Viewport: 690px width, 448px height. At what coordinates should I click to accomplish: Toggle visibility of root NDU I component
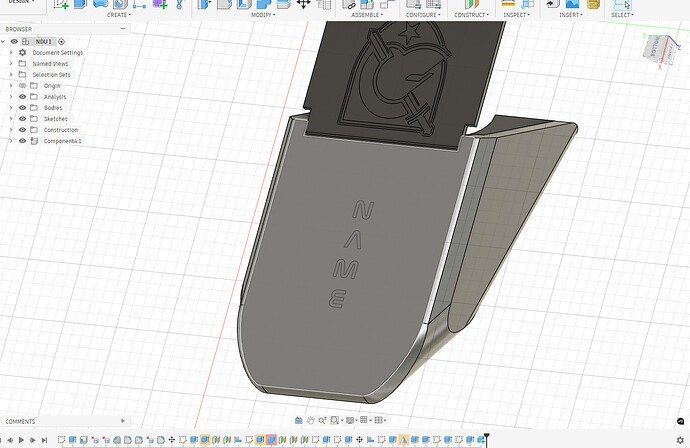point(14,41)
